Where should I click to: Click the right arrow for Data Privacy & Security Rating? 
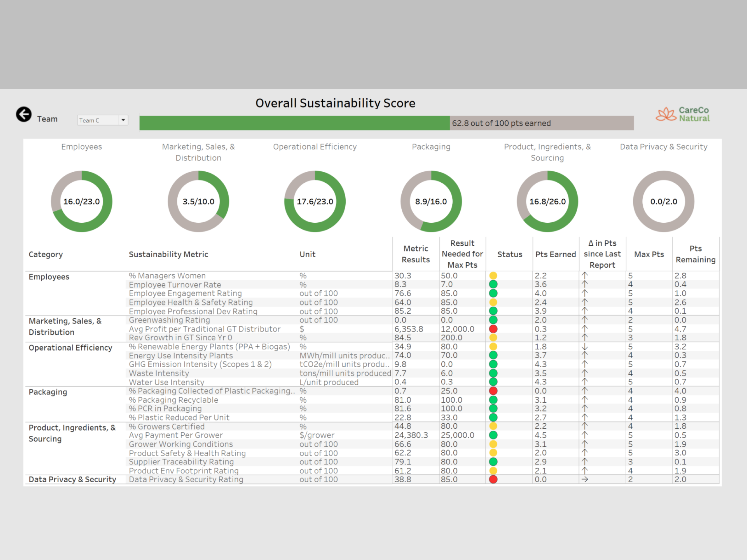click(x=585, y=479)
